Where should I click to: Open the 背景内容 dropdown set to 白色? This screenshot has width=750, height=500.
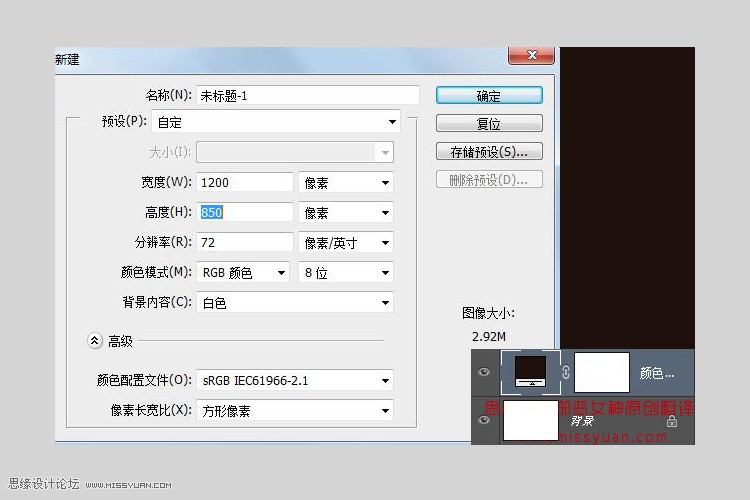[295, 302]
